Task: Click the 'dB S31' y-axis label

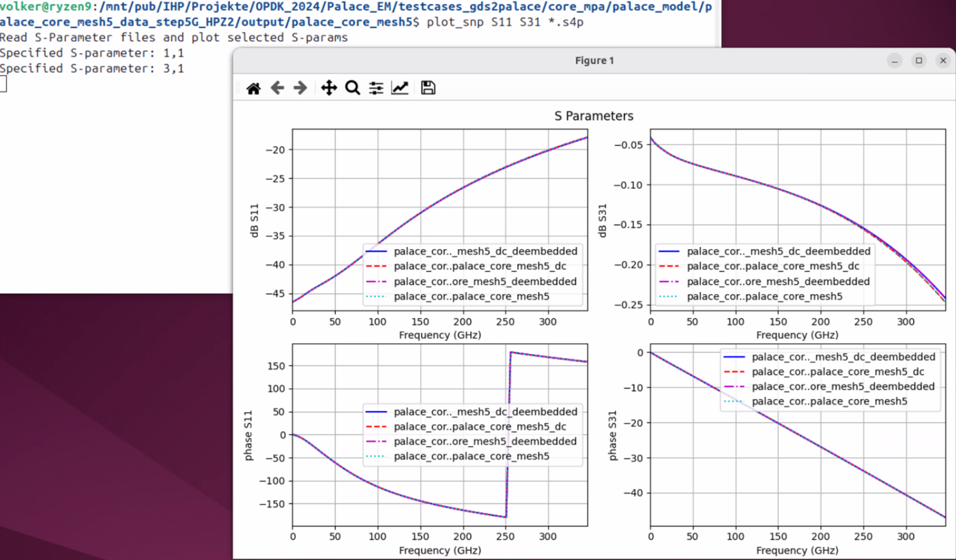Action: click(603, 220)
